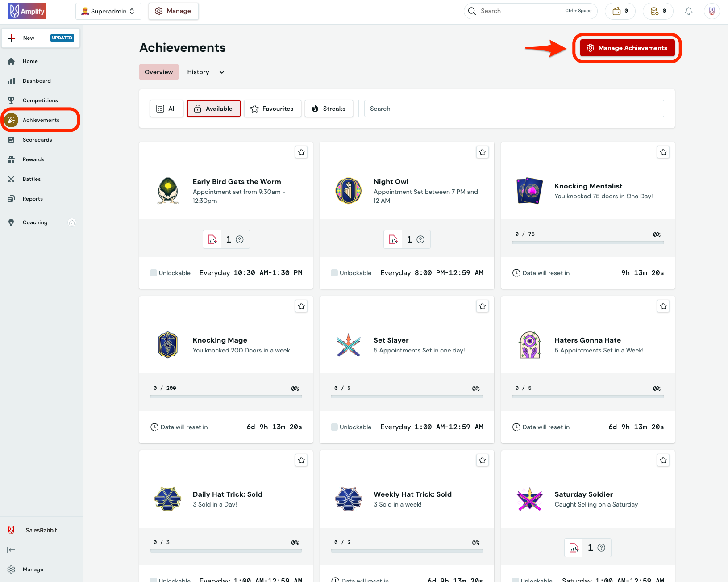Star the Knocking Mage achievement

click(x=301, y=306)
